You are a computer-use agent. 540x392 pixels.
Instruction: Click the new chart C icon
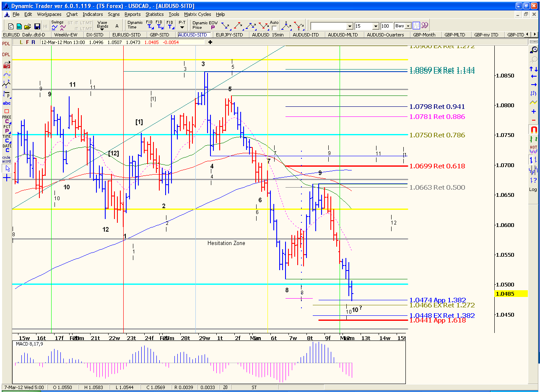[11, 26]
